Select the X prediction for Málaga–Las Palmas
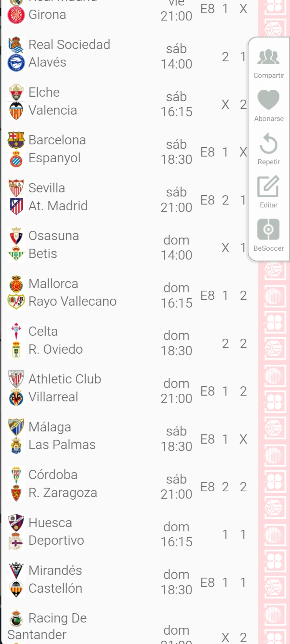290x644 pixels. click(x=243, y=439)
